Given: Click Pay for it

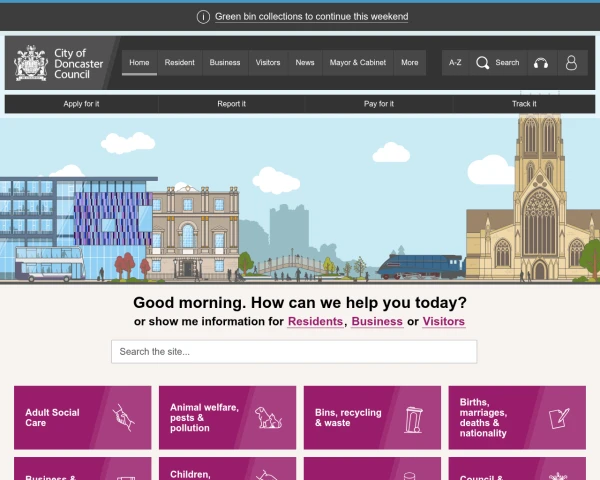Looking at the screenshot, I should 379,104.
